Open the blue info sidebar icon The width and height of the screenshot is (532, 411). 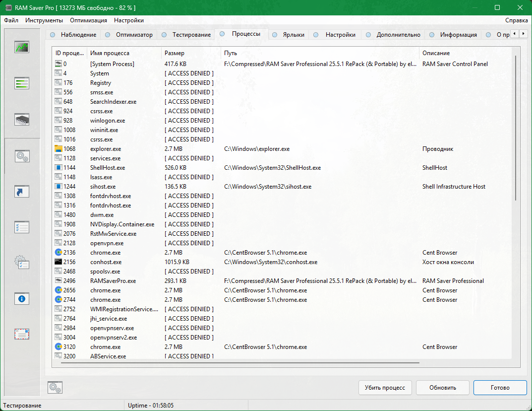pos(22,299)
